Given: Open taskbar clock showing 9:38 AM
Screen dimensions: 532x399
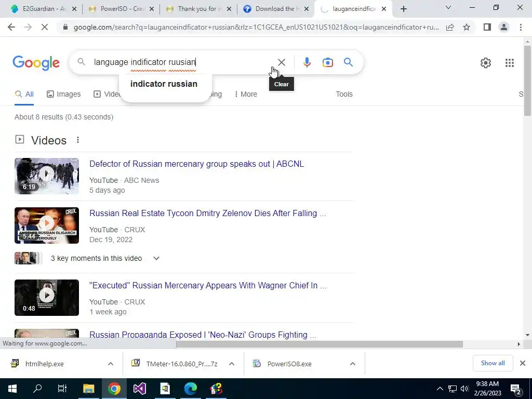Looking at the screenshot, I should click(x=487, y=389).
